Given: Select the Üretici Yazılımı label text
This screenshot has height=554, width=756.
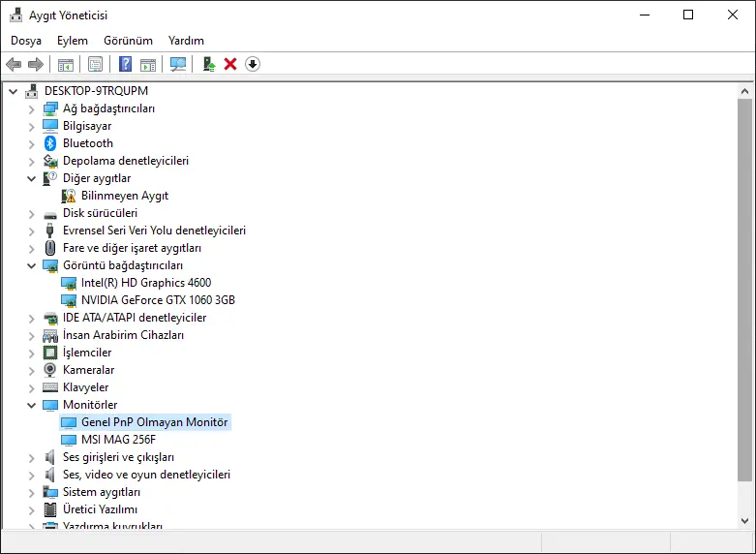Looking at the screenshot, I should tap(101, 509).
